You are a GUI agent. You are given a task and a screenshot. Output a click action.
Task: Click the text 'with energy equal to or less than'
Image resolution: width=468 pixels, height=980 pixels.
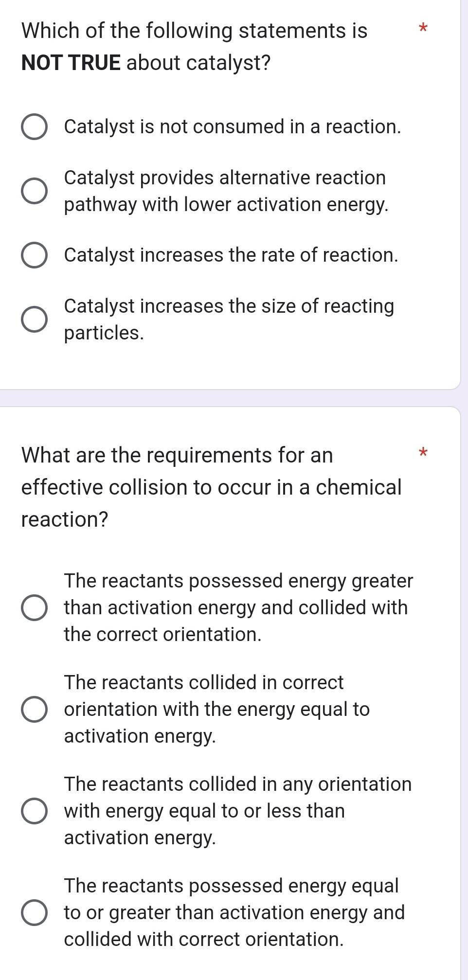point(204,811)
